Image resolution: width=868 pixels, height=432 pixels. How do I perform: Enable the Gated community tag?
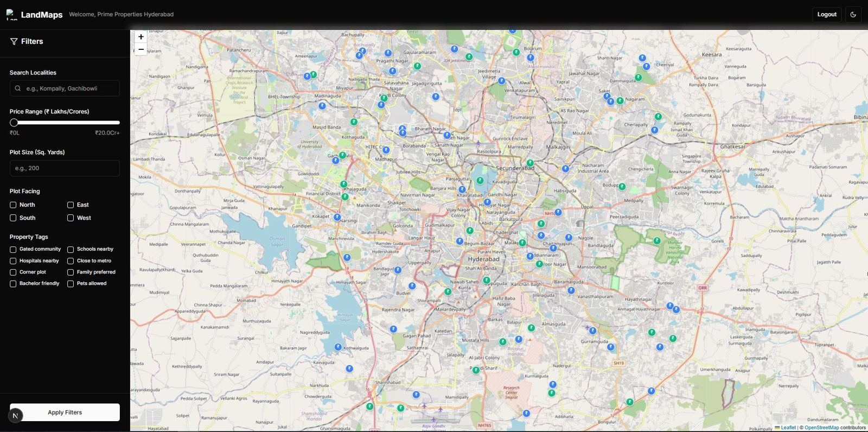[13, 250]
